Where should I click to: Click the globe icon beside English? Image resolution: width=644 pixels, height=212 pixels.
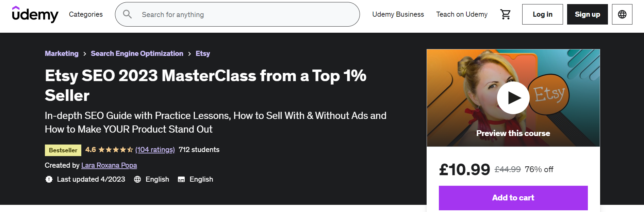coord(137,179)
